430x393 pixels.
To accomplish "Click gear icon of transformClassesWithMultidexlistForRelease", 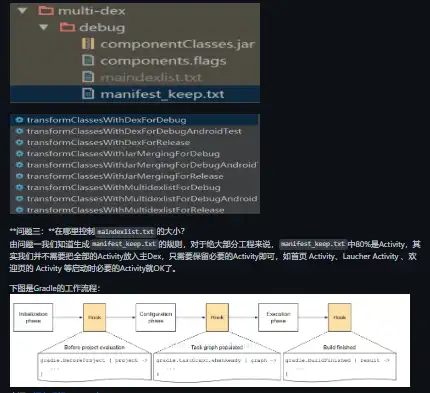I will (20, 210).
